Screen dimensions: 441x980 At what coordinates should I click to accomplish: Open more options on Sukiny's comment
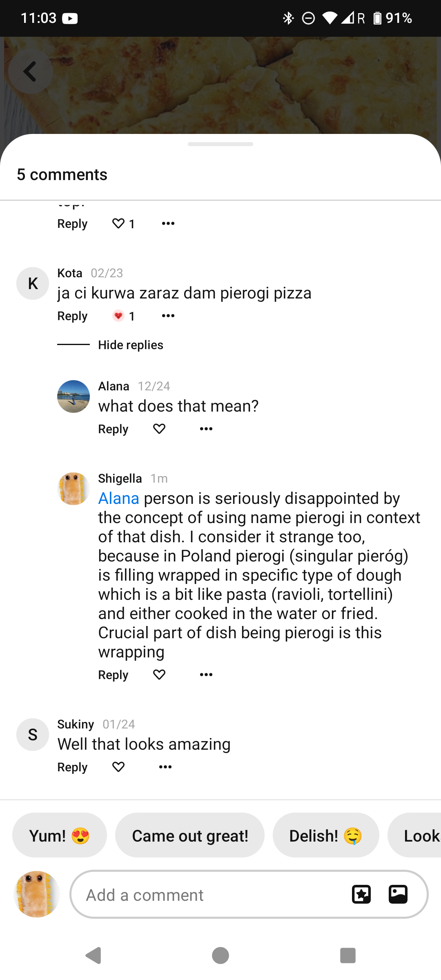tap(165, 767)
